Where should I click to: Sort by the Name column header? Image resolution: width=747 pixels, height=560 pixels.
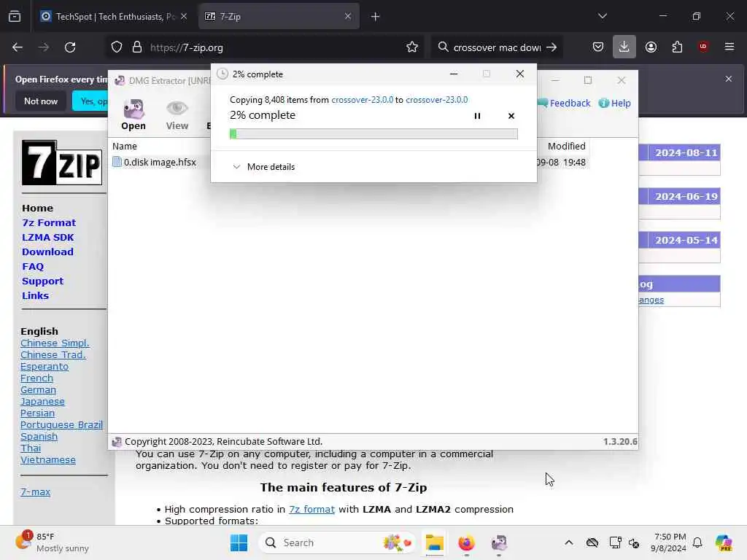[125, 146]
